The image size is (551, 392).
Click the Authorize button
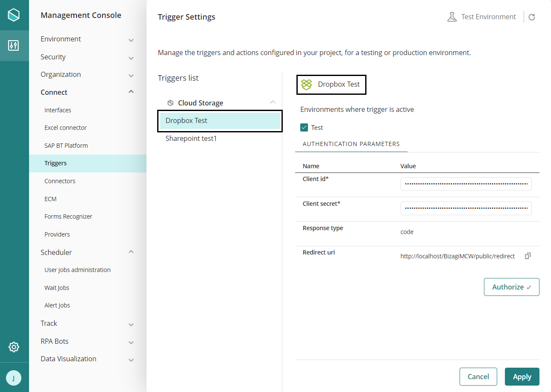click(x=511, y=287)
